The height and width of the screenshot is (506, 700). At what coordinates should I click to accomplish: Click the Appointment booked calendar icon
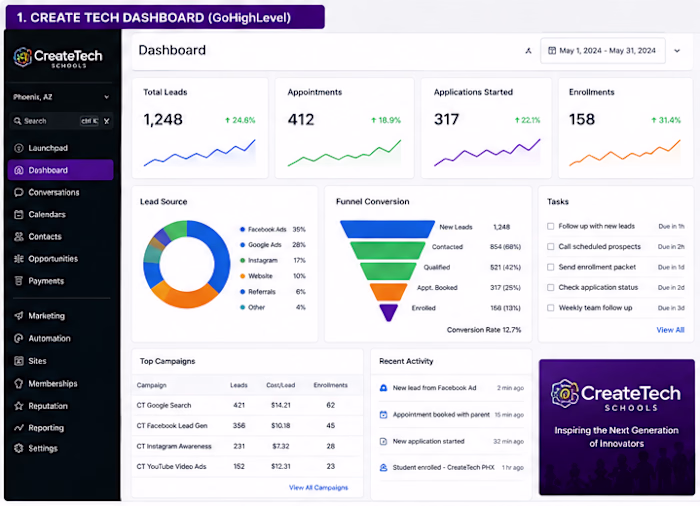[x=383, y=414]
